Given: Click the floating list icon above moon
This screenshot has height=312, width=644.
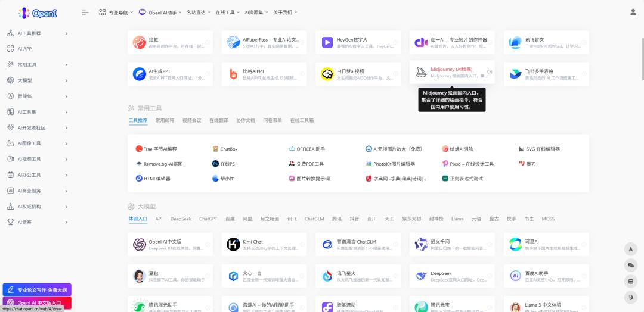Looking at the screenshot, I should (x=630, y=281).
